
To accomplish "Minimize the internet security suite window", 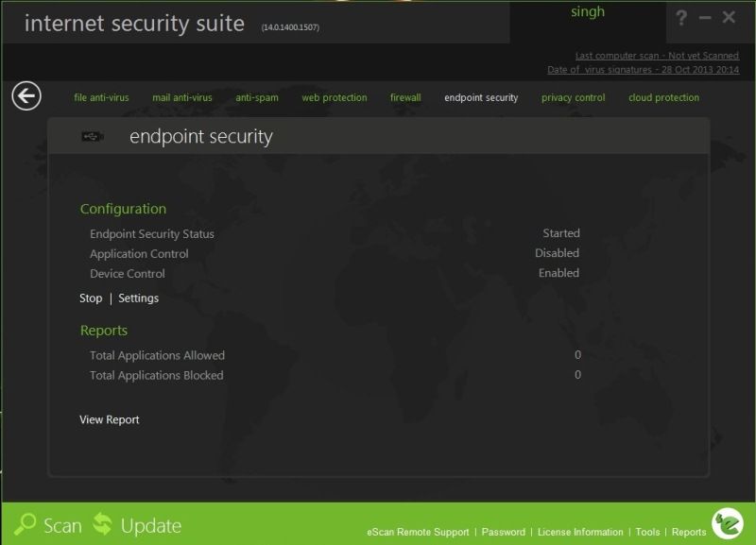I will coord(705,18).
